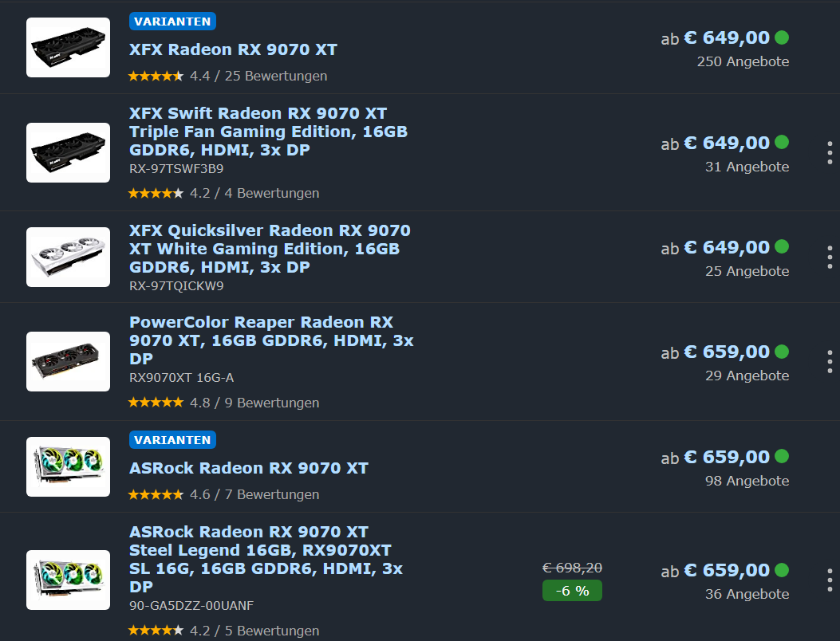Open XFX Quicksilver Radeon RX 9070 XT White listing
The image size is (840, 641).
tap(270, 249)
